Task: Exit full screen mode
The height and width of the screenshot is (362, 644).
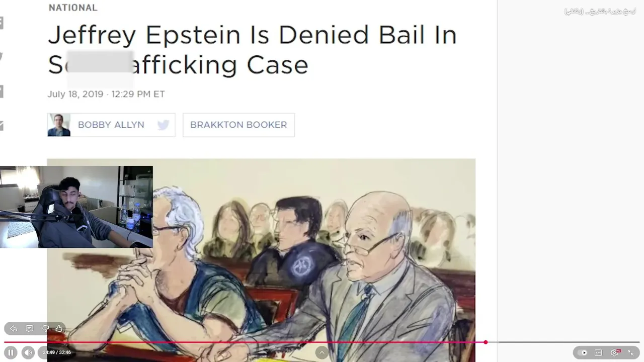Action: pyautogui.click(x=631, y=352)
